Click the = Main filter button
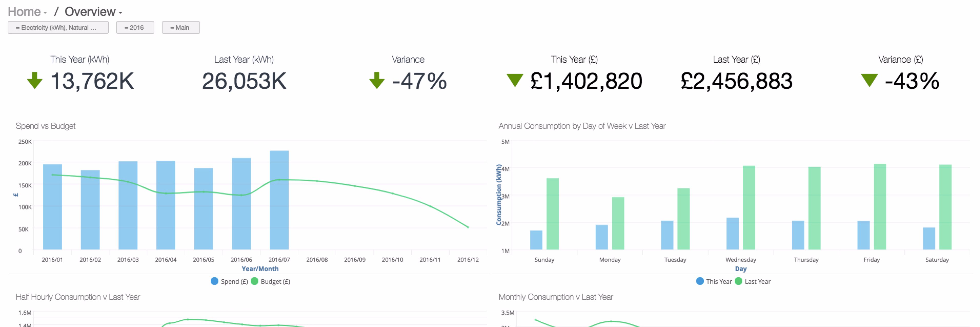 tap(181, 27)
